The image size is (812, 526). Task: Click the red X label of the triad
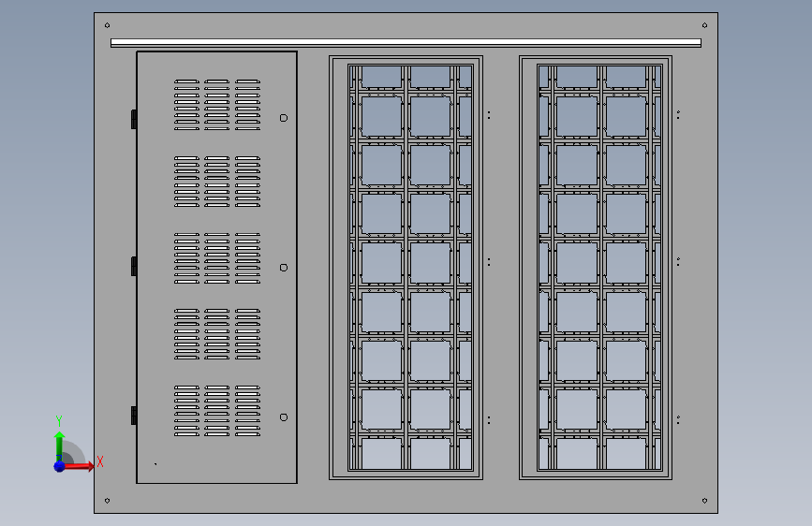click(100, 461)
